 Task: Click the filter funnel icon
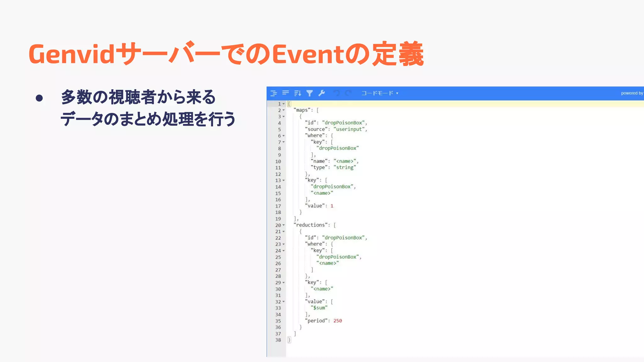(309, 93)
